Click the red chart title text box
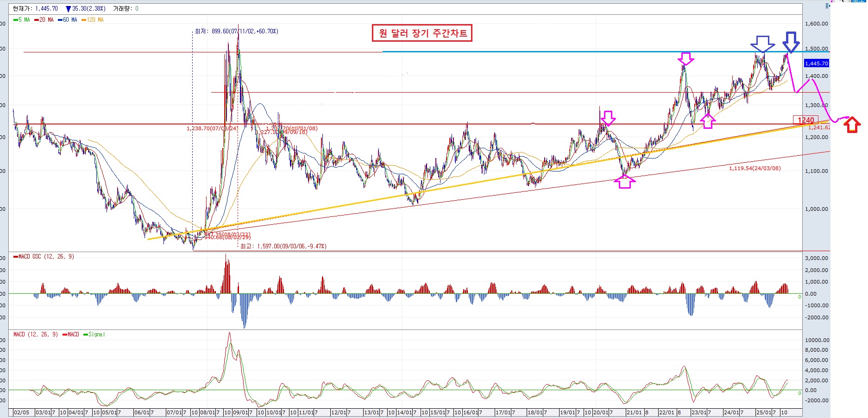This screenshot has height=418, width=868. click(x=422, y=33)
